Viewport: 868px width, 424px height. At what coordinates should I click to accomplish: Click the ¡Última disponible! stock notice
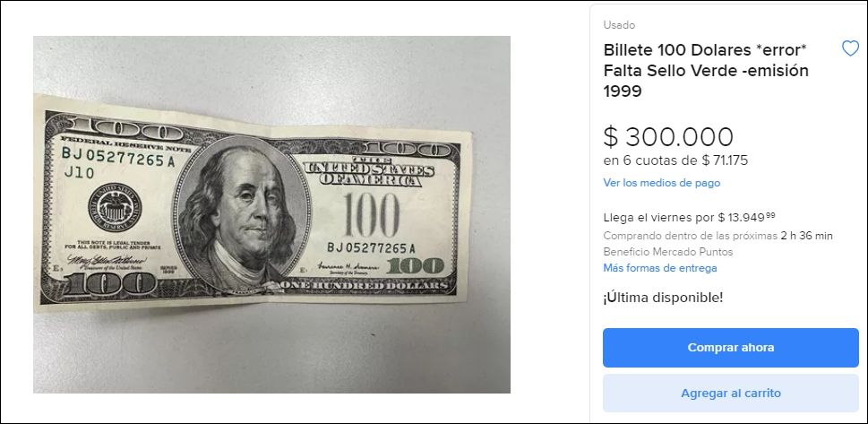coord(663,297)
